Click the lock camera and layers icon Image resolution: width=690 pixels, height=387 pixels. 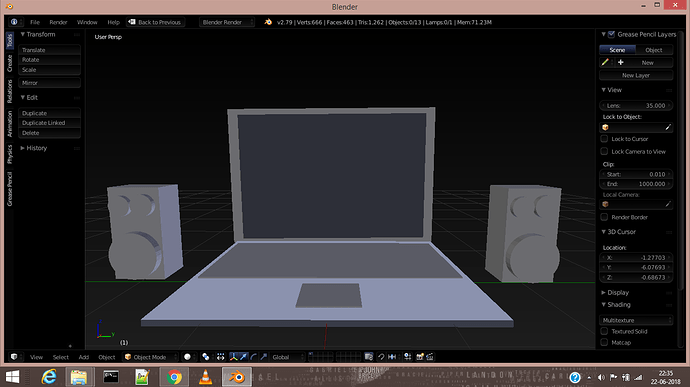pyautogui.click(x=369, y=357)
